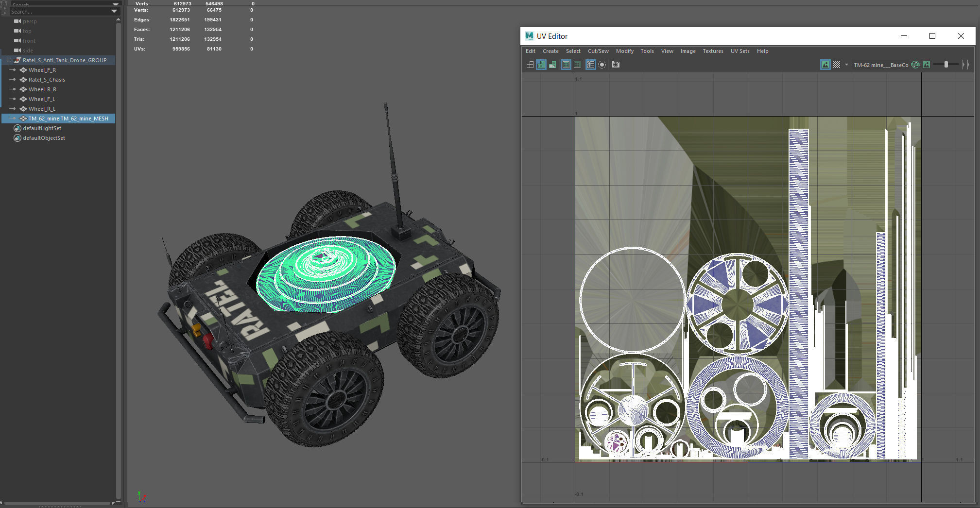Viewport: 980px width, 508px height.
Task: Toggle wireframe UV display icon in UV Editor
Action: click(x=530, y=65)
